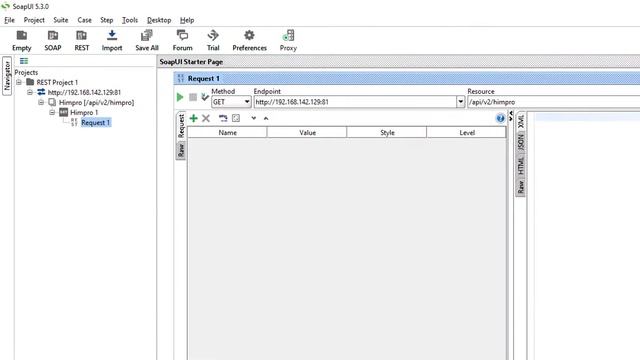Create an Empty project from toolbar

(x=22, y=40)
